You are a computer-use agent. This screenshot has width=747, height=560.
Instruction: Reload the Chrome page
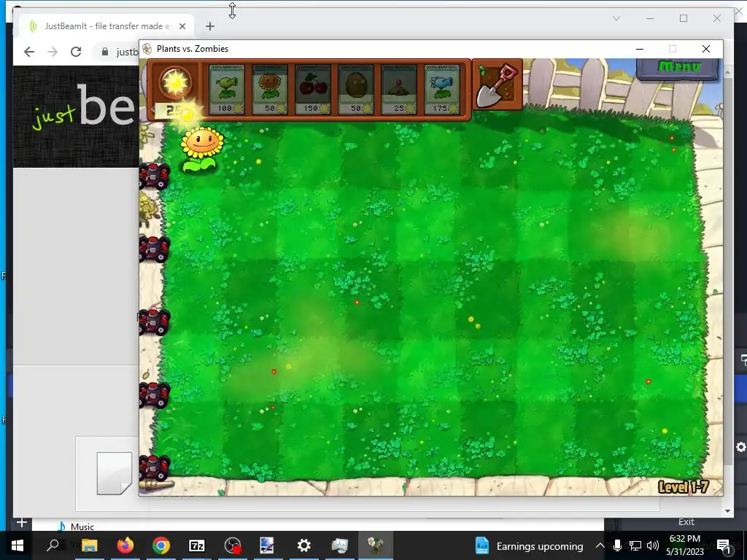click(76, 52)
